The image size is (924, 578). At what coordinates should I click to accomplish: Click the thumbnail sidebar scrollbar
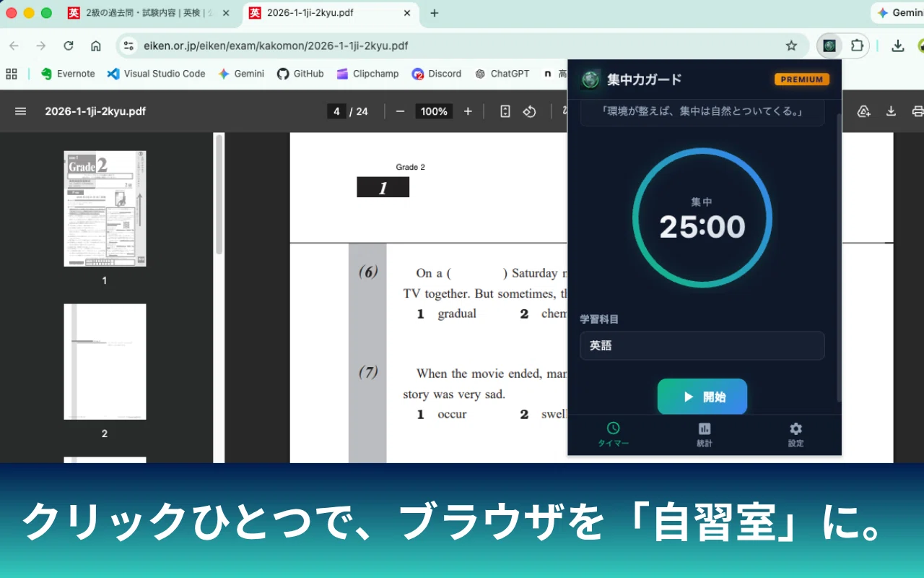pyautogui.click(x=219, y=194)
